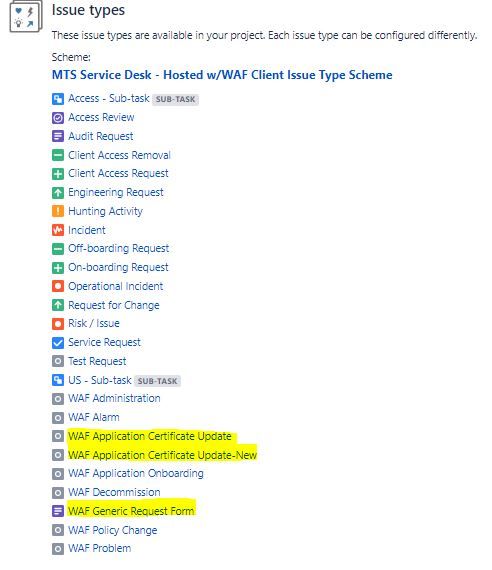The height and width of the screenshot is (570, 492).
Task: Click the WAF Administration gray icon
Action: (x=58, y=399)
